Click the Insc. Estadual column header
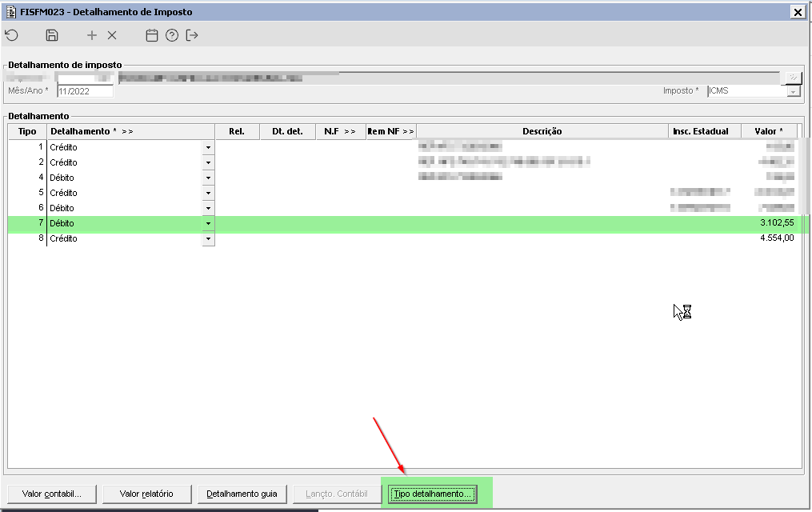The image size is (812, 512). coord(705,131)
